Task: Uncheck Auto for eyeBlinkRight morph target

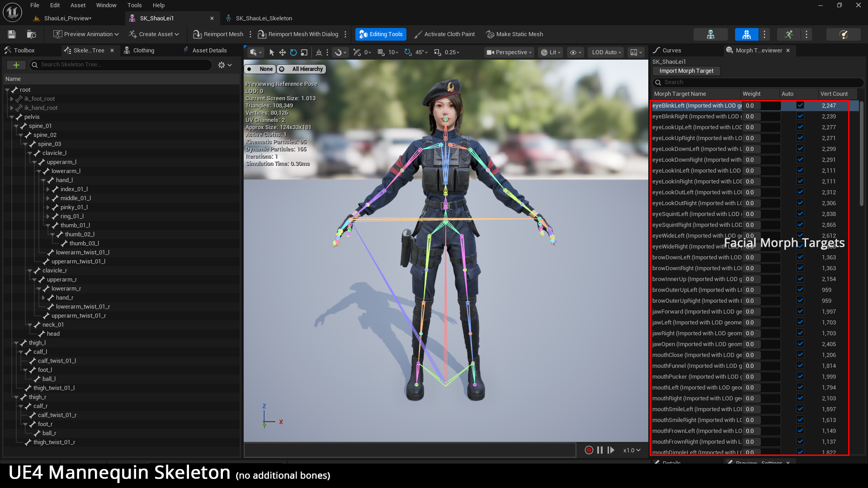Action: point(800,116)
